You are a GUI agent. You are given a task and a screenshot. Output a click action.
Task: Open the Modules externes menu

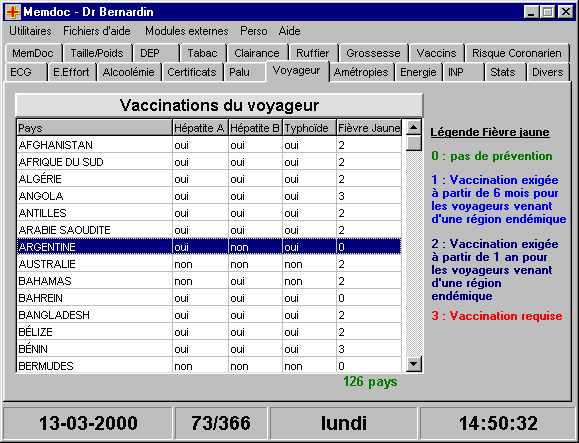tap(186, 31)
